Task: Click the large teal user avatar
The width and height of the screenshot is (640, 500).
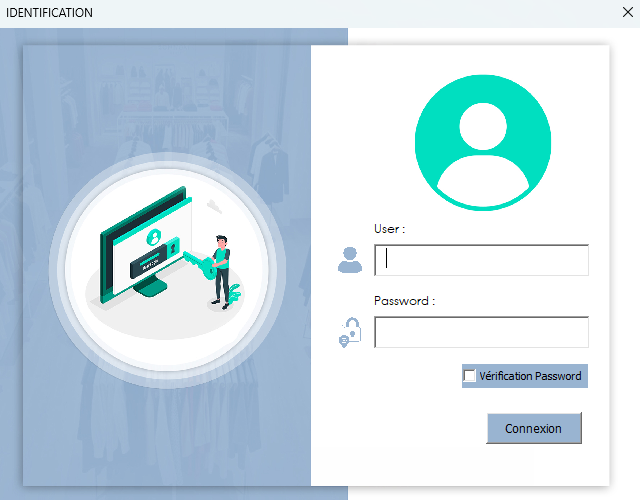Action: coord(483,142)
